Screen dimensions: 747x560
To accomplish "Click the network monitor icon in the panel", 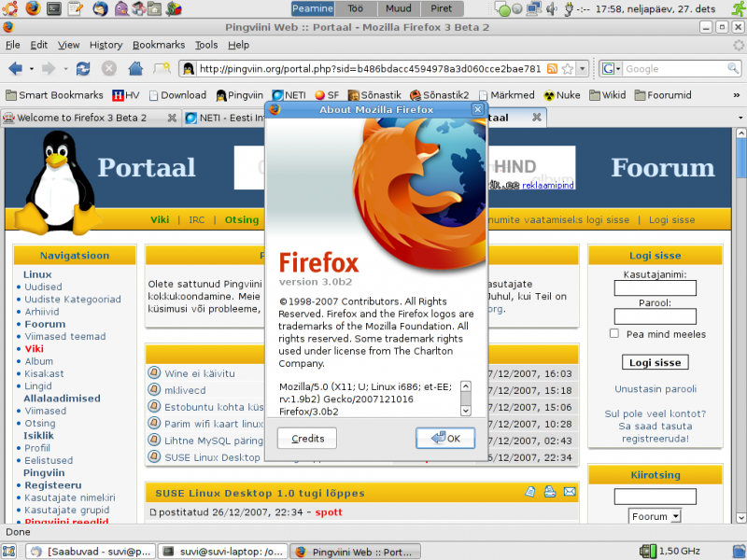I will coord(533,8).
